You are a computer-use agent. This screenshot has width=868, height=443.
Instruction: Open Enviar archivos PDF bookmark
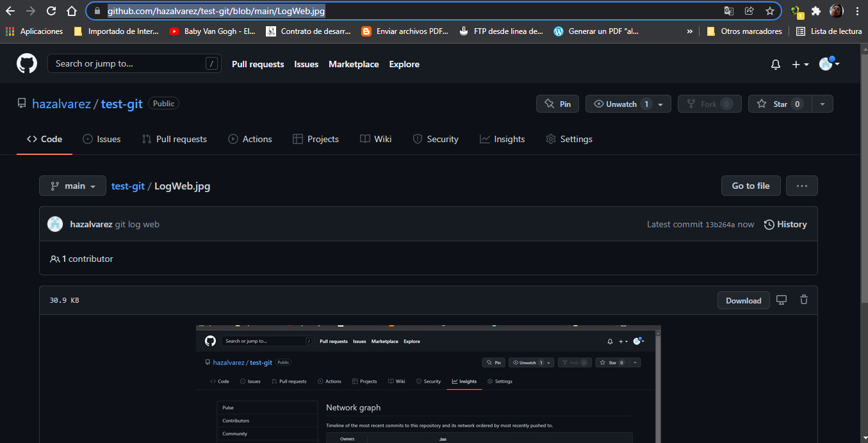coord(405,31)
